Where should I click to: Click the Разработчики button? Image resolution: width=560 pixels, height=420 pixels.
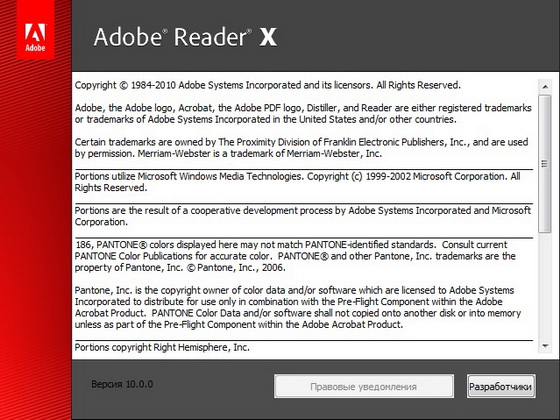501,386
